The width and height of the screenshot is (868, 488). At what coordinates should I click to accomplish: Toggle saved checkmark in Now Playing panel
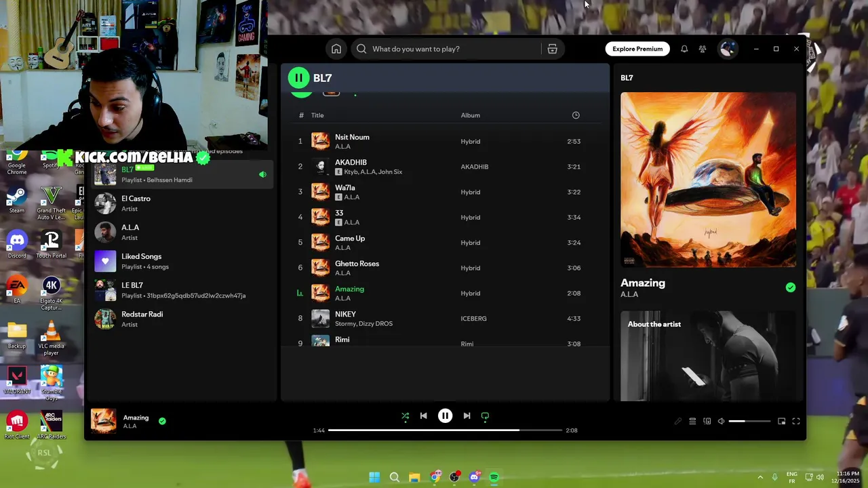(791, 287)
